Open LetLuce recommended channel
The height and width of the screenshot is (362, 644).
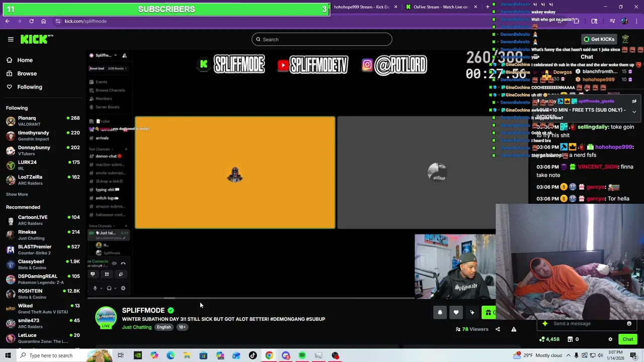pos(43,338)
